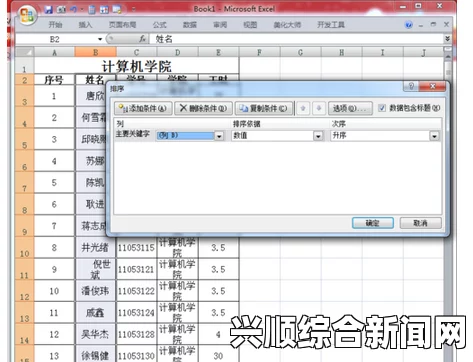Expand the formula bar
This screenshot has width=473, height=362.
coord(447,39)
